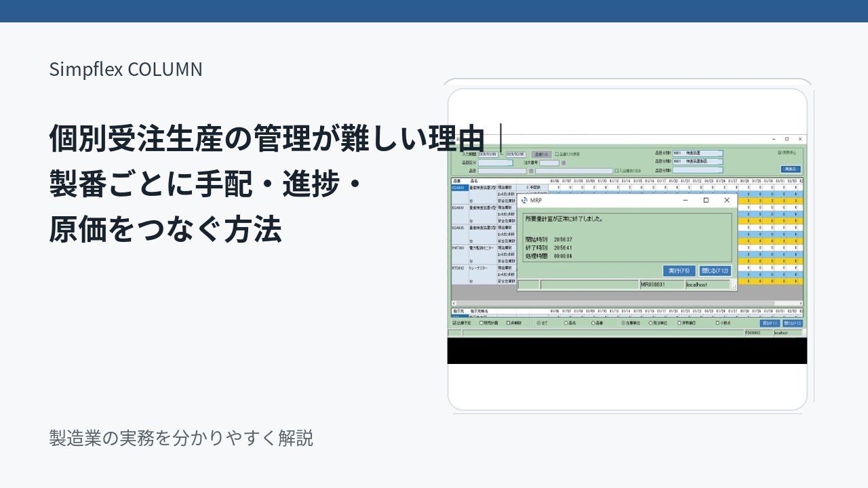This screenshot has width=868, height=488.
Task: Click the F11 button at main window bottom
Action: click(x=770, y=323)
